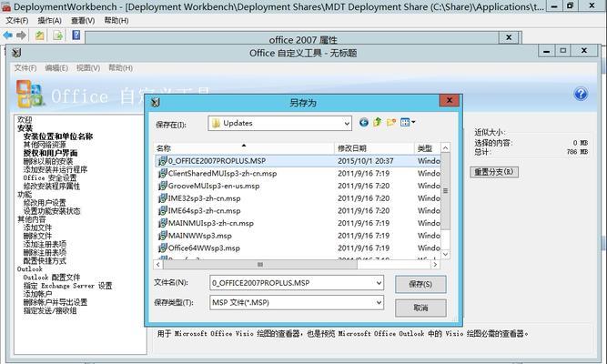The image size is (607, 364).
Task: Select 欢迎 in the navigation tree
Action: click(x=25, y=119)
